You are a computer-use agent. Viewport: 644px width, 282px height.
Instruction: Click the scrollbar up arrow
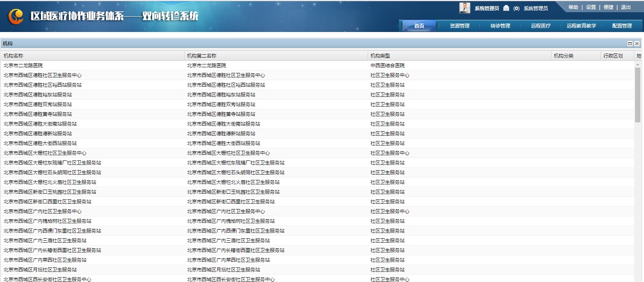point(638,64)
